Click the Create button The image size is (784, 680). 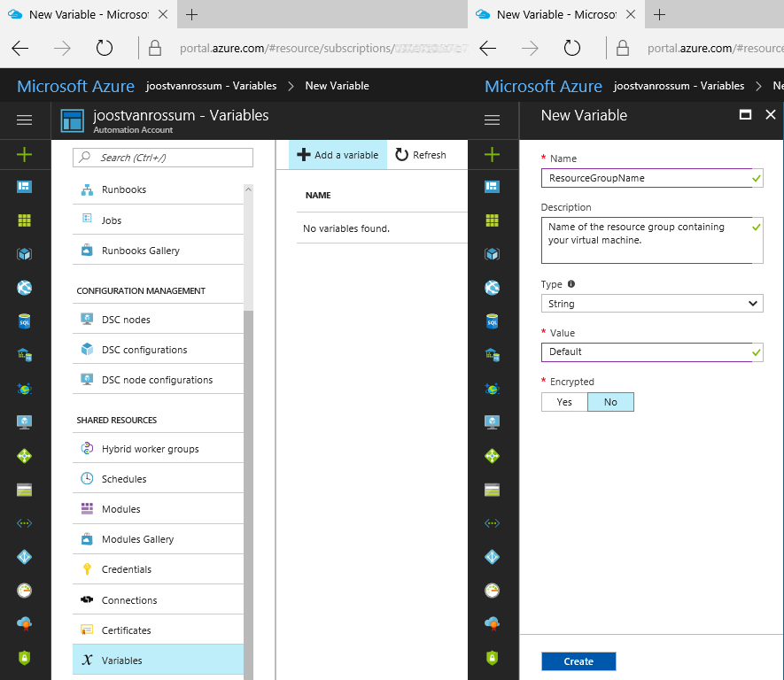578,661
